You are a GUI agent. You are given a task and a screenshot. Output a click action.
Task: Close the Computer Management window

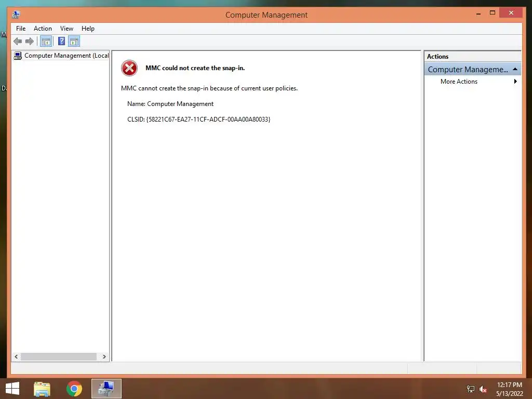click(511, 13)
